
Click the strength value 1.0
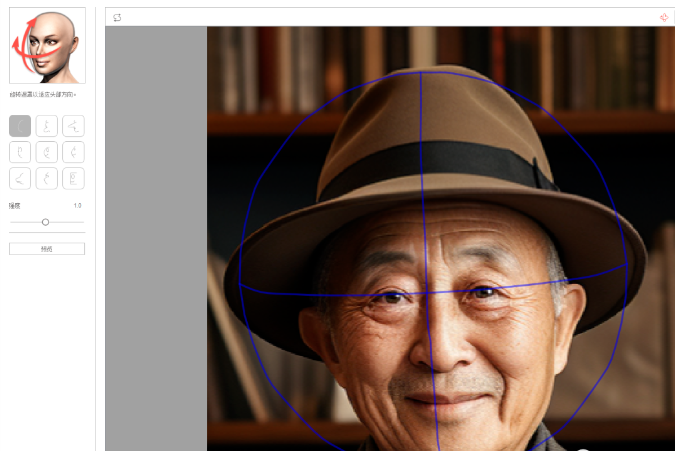coord(78,205)
